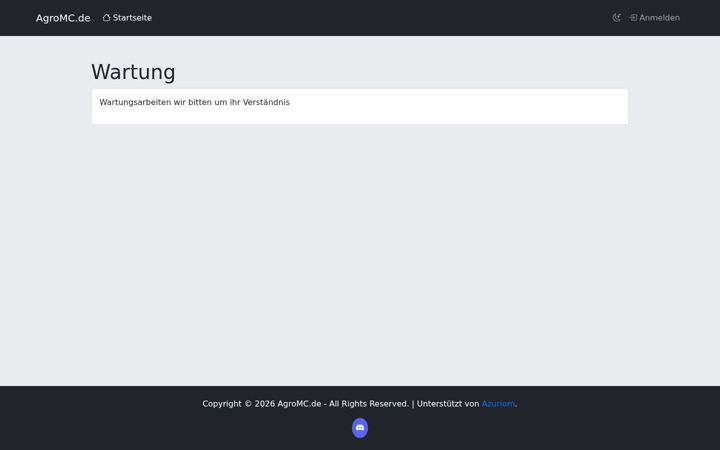Open the Azuriom link in the footer

tap(498, 404)
